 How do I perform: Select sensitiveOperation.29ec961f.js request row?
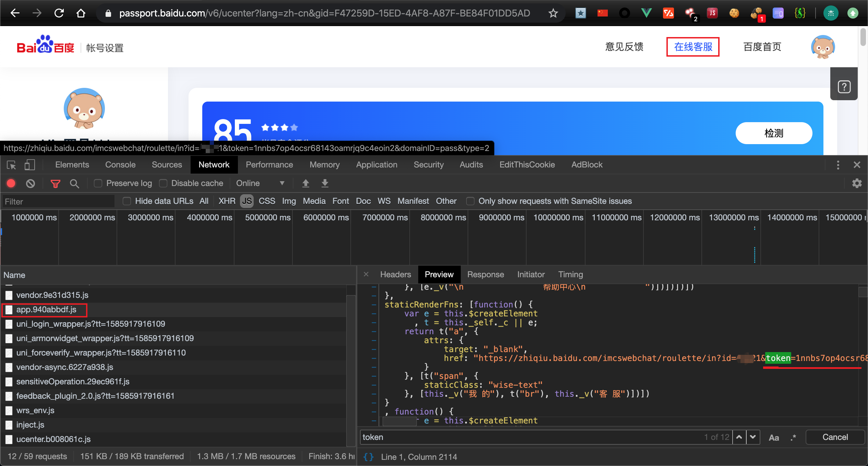[x=174, y=382]
